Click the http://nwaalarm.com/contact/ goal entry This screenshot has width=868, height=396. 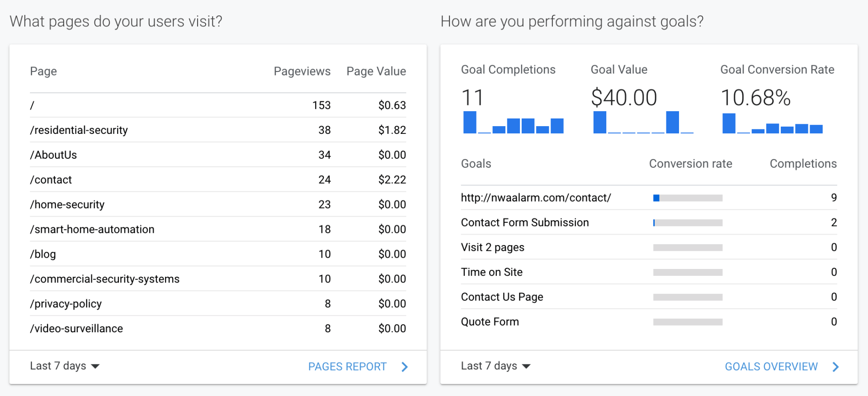click(536, 198)
